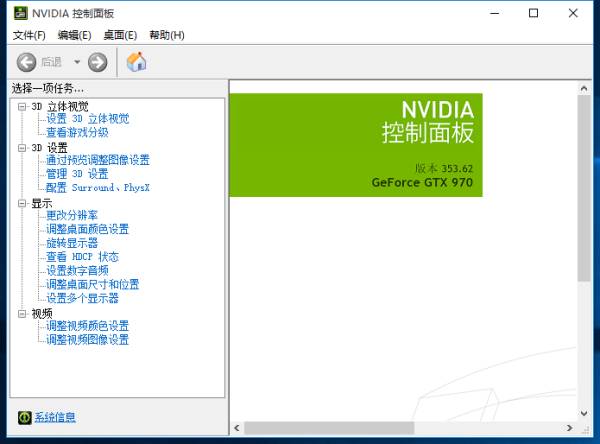Open the Home page icon

click(x=136, y=62)
